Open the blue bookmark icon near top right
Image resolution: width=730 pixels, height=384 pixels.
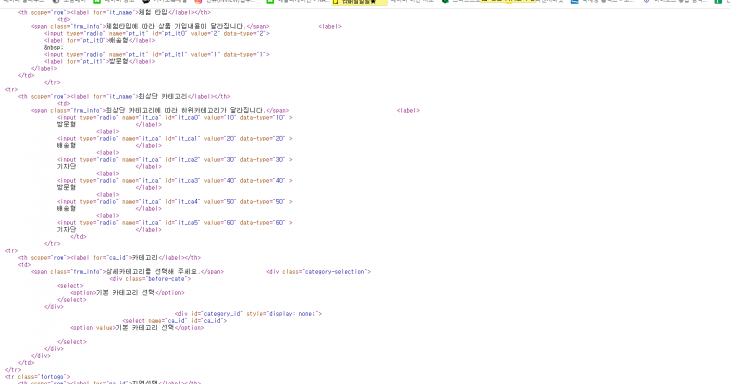575,1
